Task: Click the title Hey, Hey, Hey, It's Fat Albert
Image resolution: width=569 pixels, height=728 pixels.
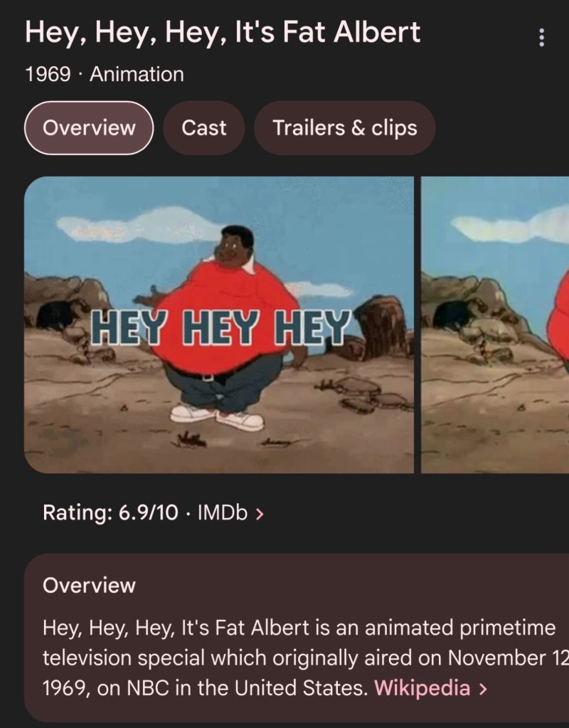Action: click(x=223, y=33)
